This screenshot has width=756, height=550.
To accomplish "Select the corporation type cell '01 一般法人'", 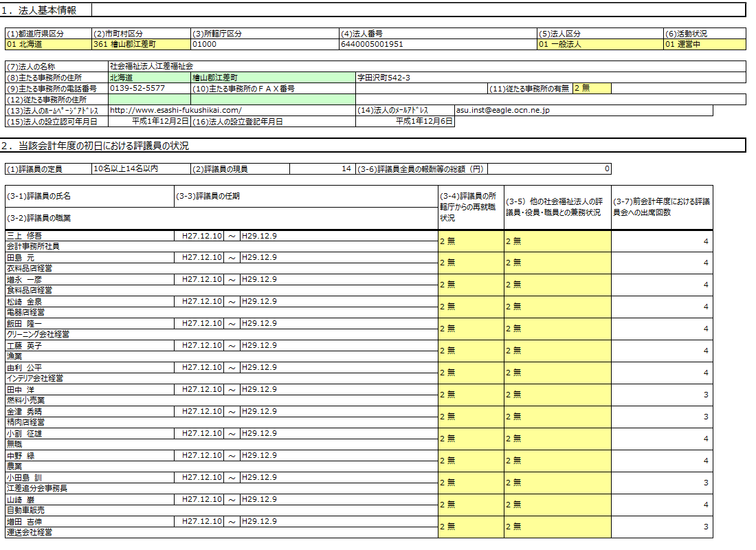I will (x=600, y=45).
